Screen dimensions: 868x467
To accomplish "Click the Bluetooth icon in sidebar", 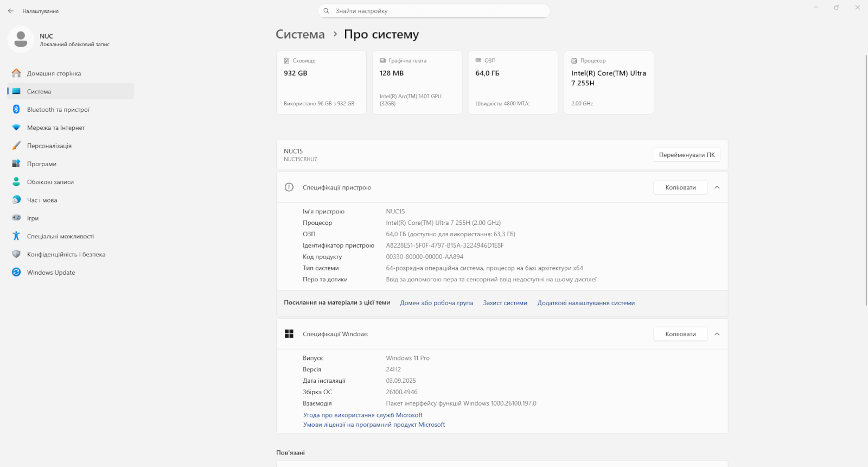I will [16, 109].
